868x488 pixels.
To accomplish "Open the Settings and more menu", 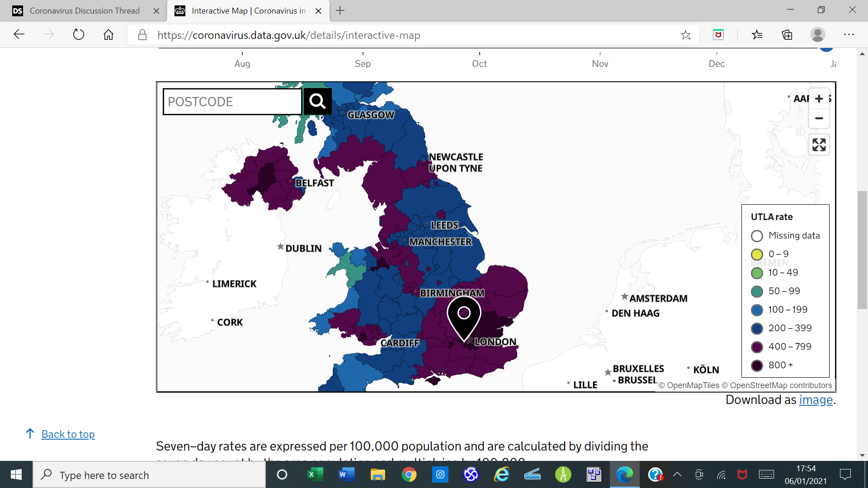I will click(x=849, y=35).
